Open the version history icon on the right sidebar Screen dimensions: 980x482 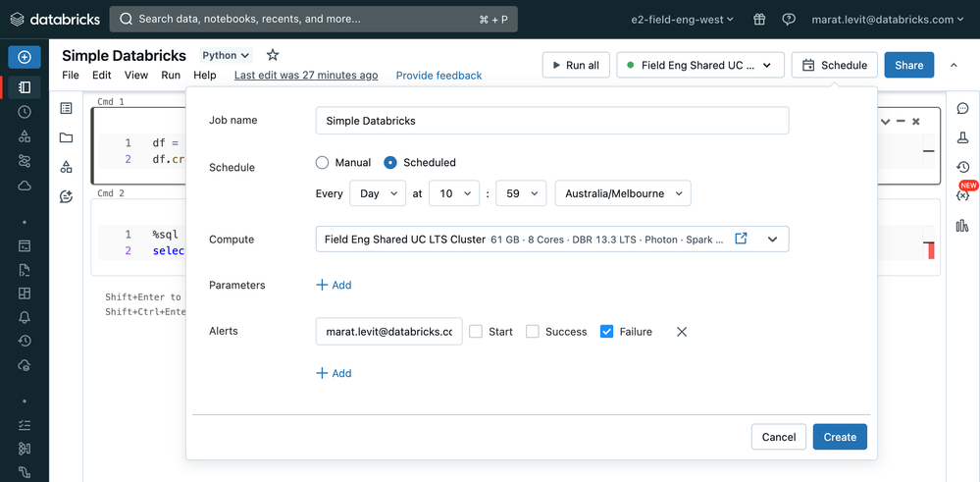962,167
